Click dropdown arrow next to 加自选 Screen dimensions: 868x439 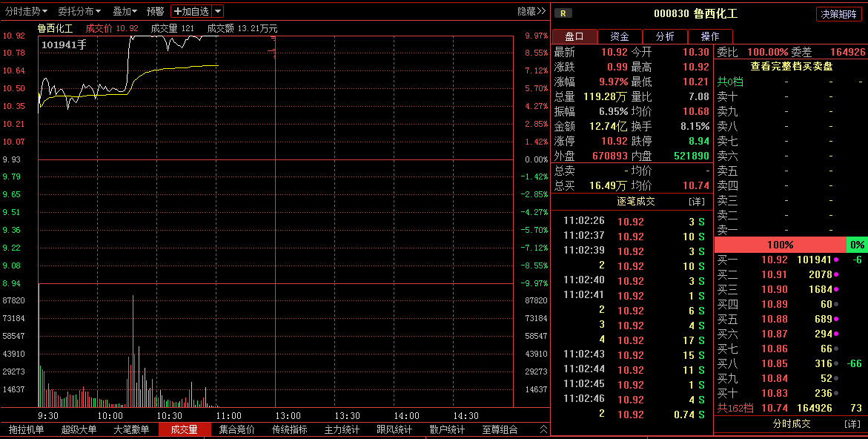pyautogui.click(x=217, y=11)
